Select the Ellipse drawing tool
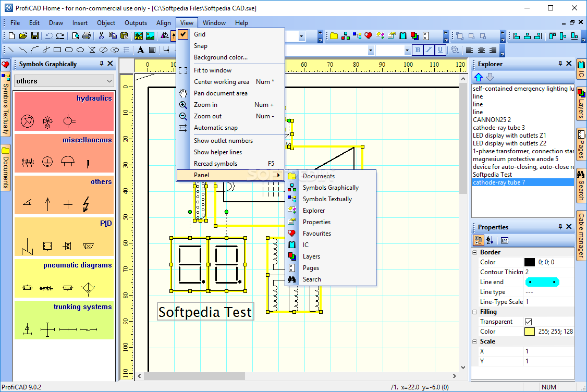Viewport: 587px width, 392px height. tap(80, 50)
